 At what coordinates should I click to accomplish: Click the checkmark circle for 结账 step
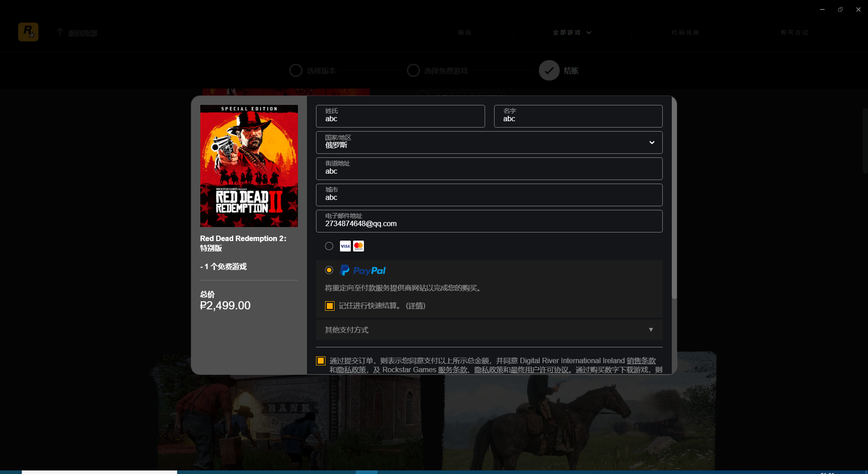pyautogui.click(x=549, y=71)
